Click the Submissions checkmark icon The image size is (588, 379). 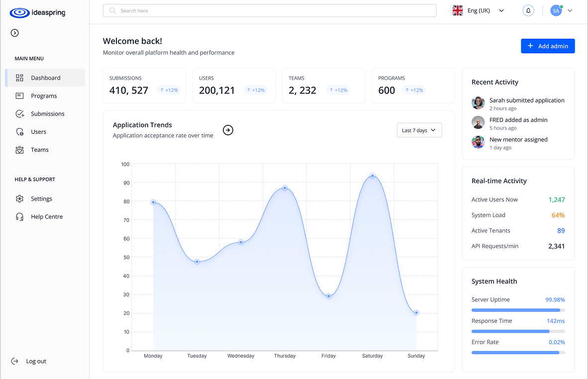click(x=19, y=113)
